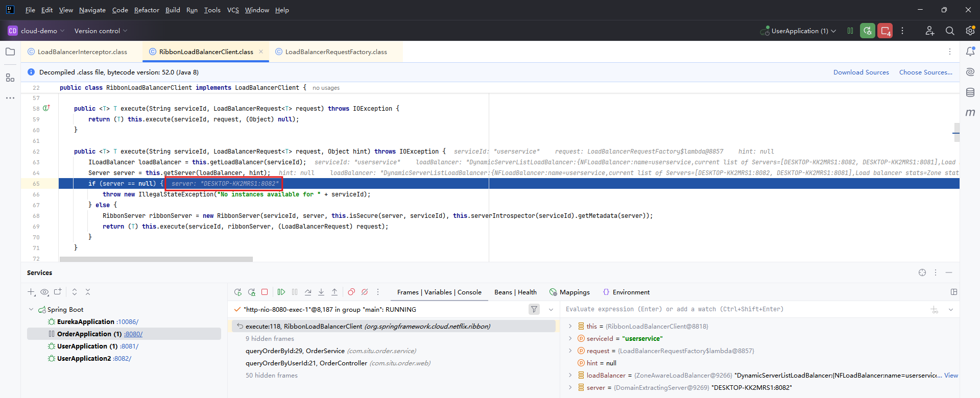Viewport: 980px width, 398px height.
Task: Open the Structure tool window icon
Action: (10, 78)
